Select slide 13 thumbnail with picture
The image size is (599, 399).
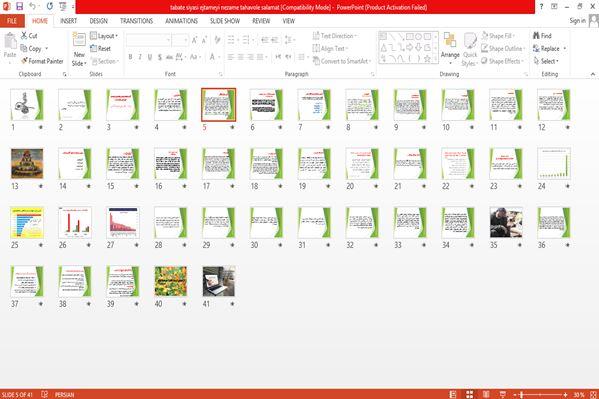pyautogui.click(x=27, y=164)
